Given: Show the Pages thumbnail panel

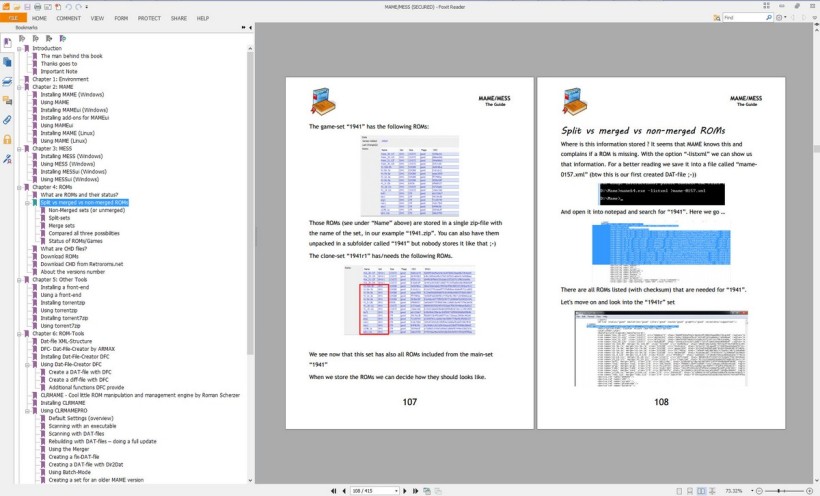Looking at the screenshot, I should click(7, 62).
